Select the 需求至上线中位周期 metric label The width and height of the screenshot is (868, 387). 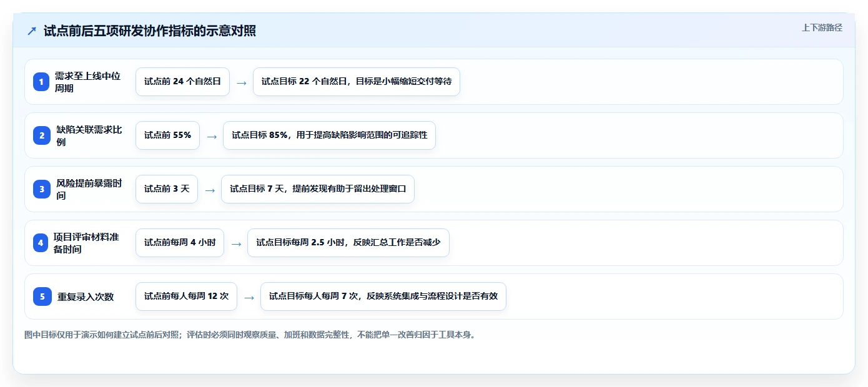(x=87, y=82)
